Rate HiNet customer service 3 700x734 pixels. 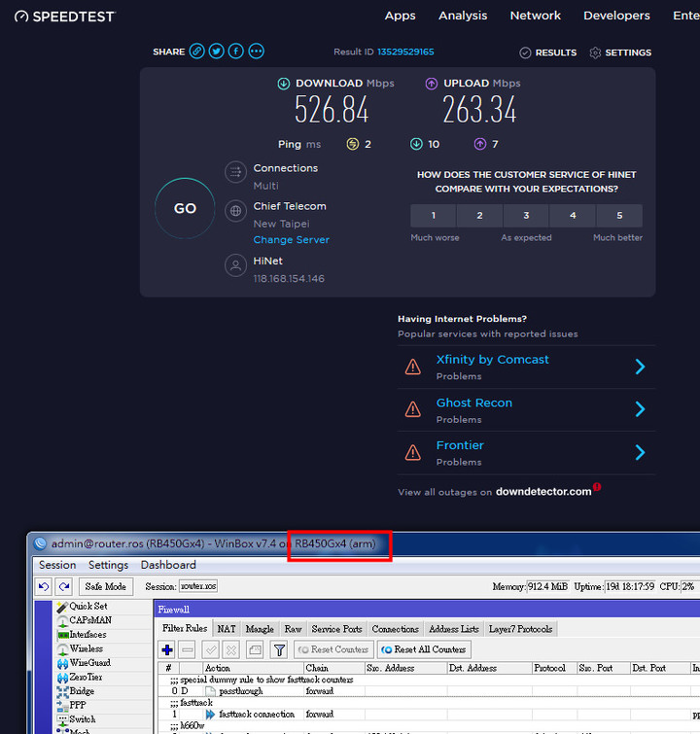(x=526, y=215)
